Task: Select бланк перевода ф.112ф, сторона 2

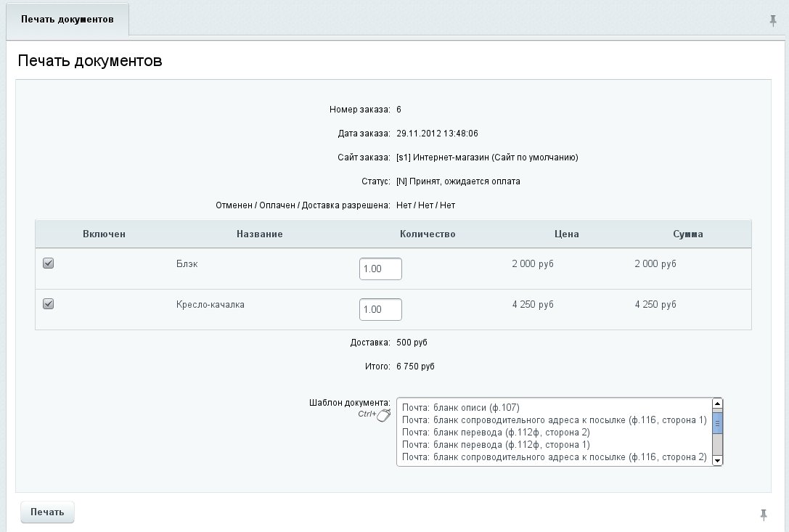Action: point(496,432)
